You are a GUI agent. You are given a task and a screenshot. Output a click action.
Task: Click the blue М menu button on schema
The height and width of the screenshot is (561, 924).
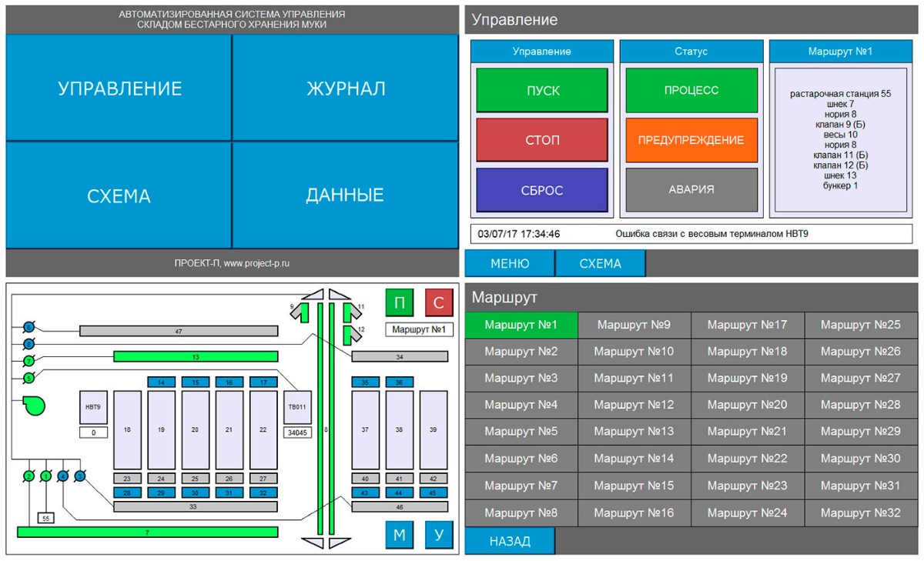[400, 535]
